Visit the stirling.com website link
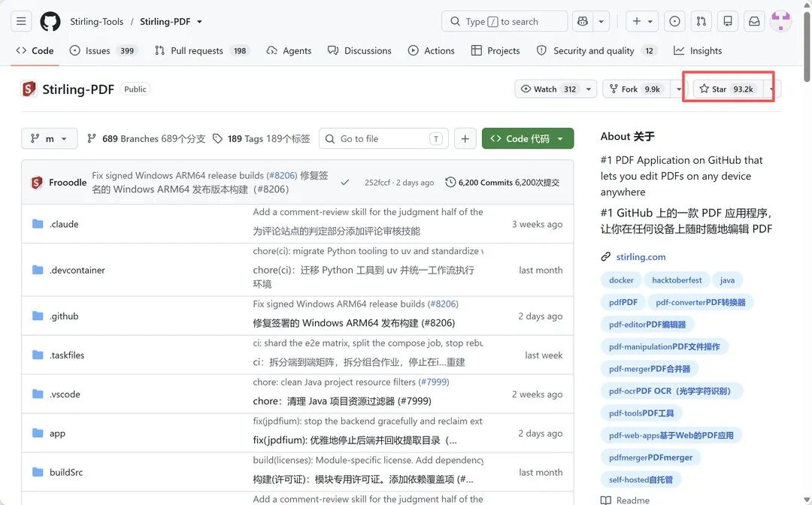812x505 pixels. 641,257
